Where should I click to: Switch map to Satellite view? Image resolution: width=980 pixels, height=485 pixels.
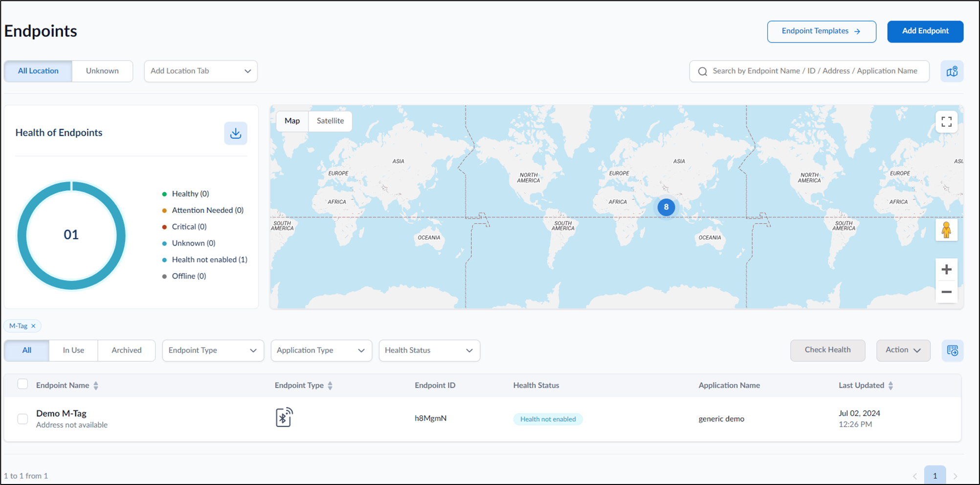click(330, 121)
